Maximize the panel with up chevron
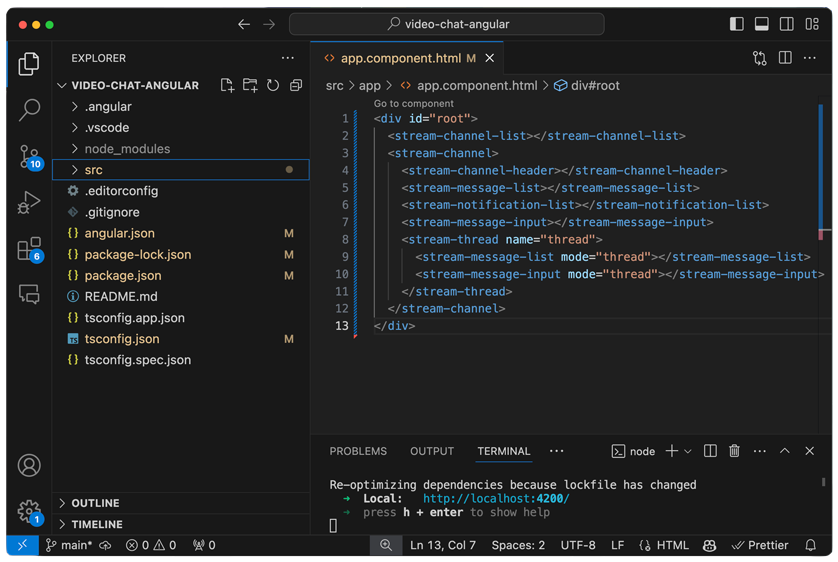This screenshot has height=562, width=838. tap(785, 451)
